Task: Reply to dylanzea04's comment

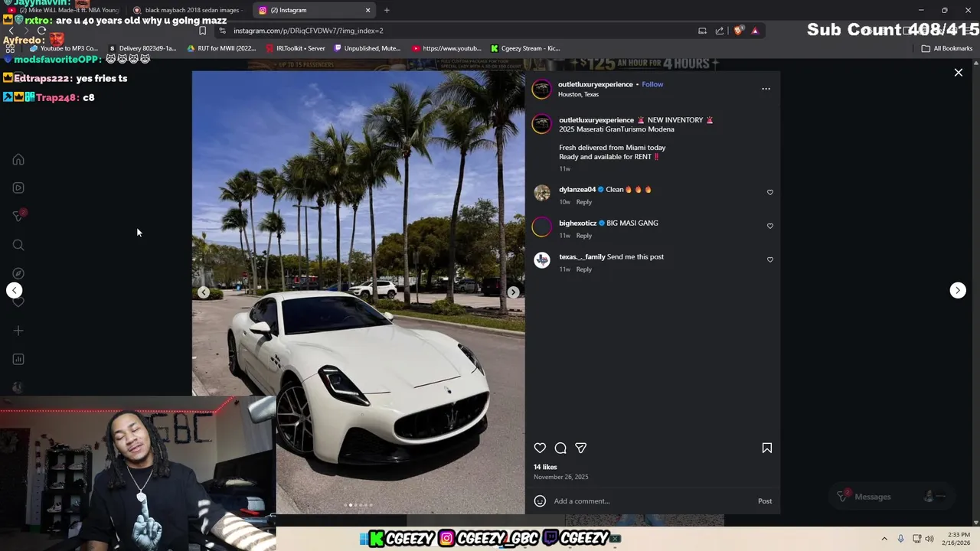Action: 584,202
